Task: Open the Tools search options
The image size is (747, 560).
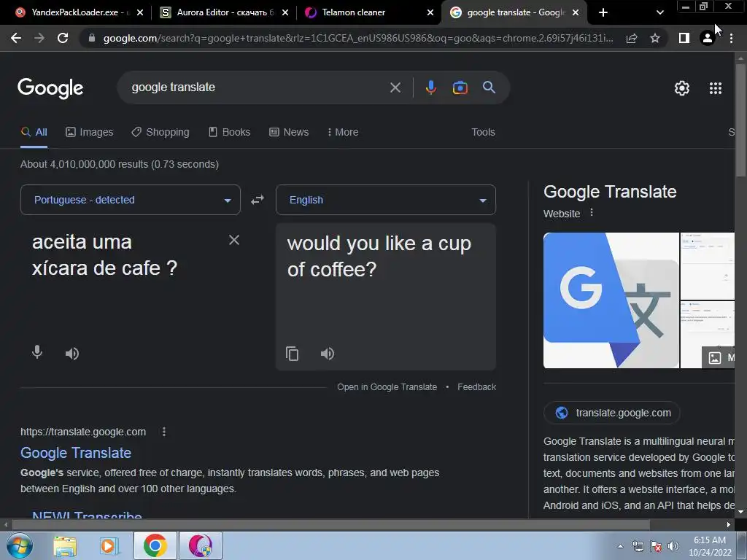Action: [x=483, y=133]
